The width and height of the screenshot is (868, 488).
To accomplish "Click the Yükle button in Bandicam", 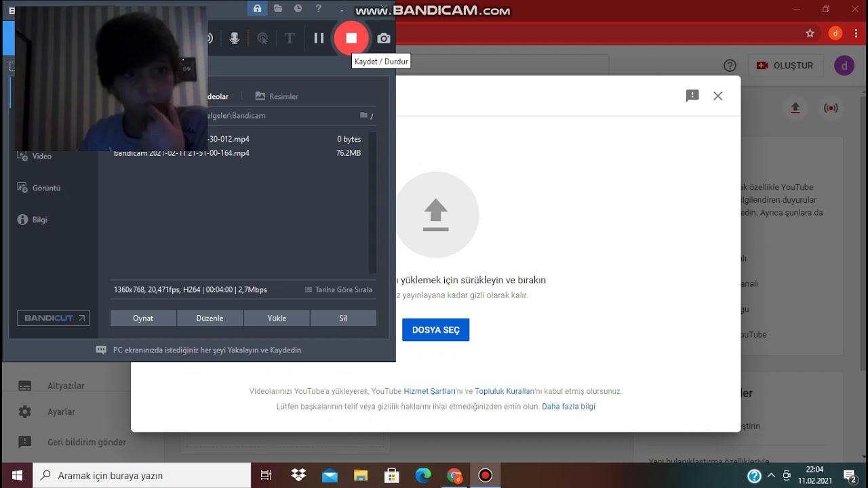I will click(x=277, y=318).
